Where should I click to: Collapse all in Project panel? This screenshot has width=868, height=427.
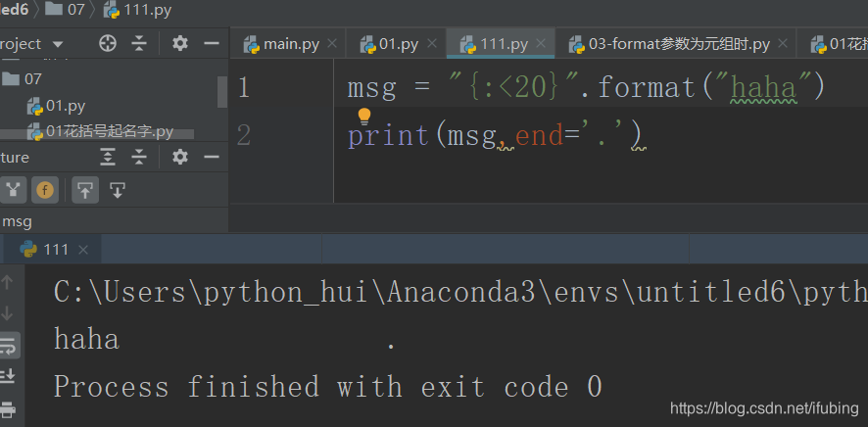tap(139, 43)
